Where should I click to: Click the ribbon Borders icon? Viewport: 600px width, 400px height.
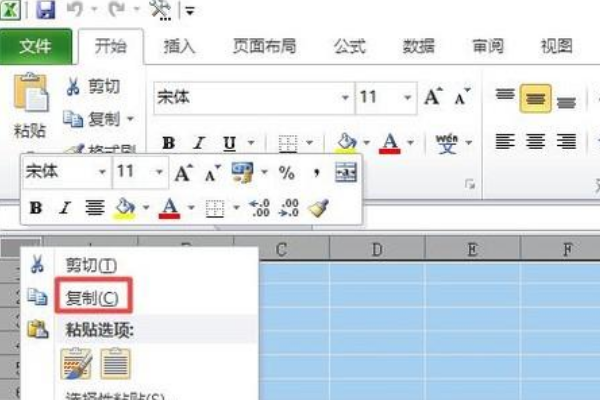point(288,144)
